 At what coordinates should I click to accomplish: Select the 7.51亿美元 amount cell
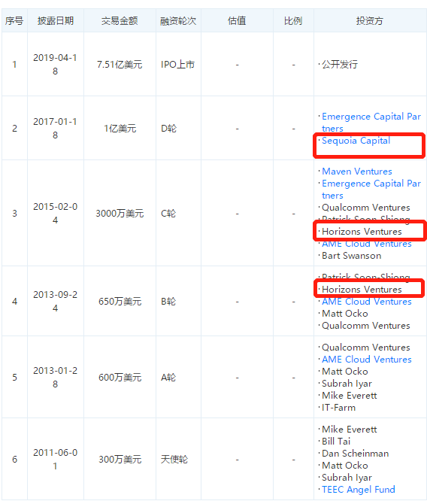[x=120, y=65]
